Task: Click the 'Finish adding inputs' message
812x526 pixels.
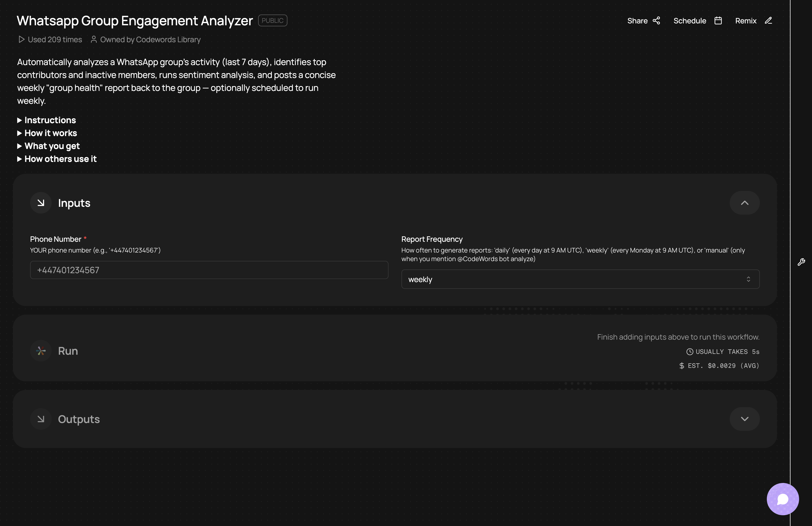Action: pos(678,337)
